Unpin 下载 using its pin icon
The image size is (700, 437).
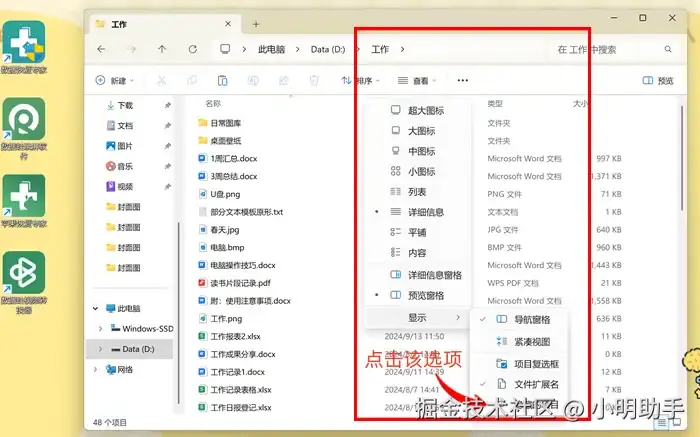pyautogui.click(x=167, y=105)
